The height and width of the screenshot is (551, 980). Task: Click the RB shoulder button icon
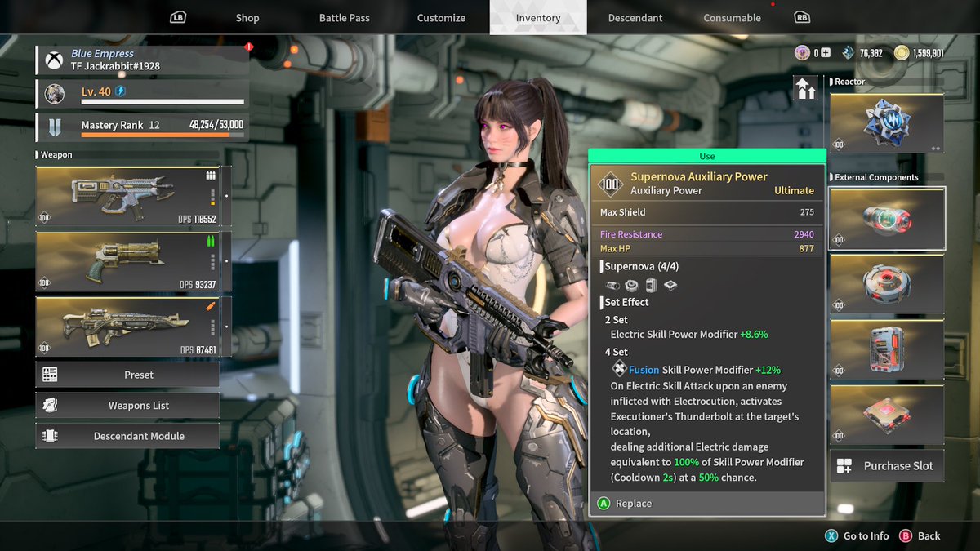tap(802, 17)
